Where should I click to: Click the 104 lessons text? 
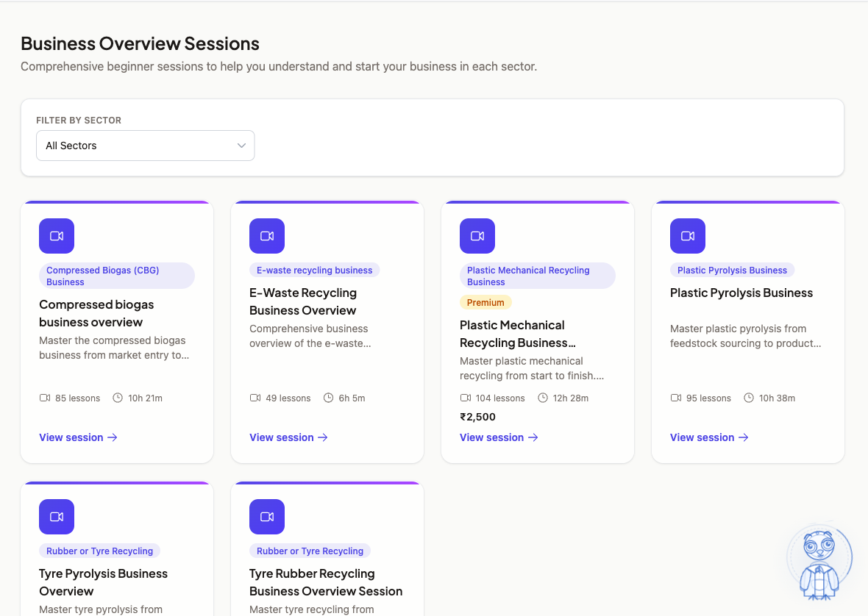[x=500, y=398]
